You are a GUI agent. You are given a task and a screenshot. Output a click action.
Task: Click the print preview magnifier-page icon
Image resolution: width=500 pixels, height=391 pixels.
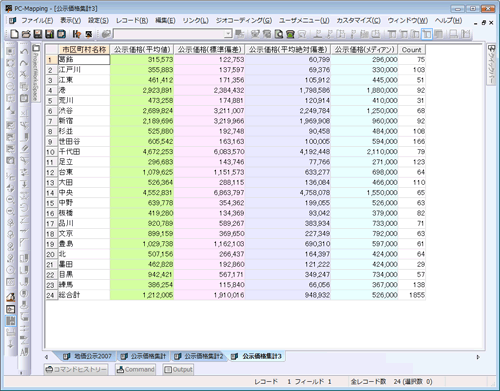tap(279, 34)
